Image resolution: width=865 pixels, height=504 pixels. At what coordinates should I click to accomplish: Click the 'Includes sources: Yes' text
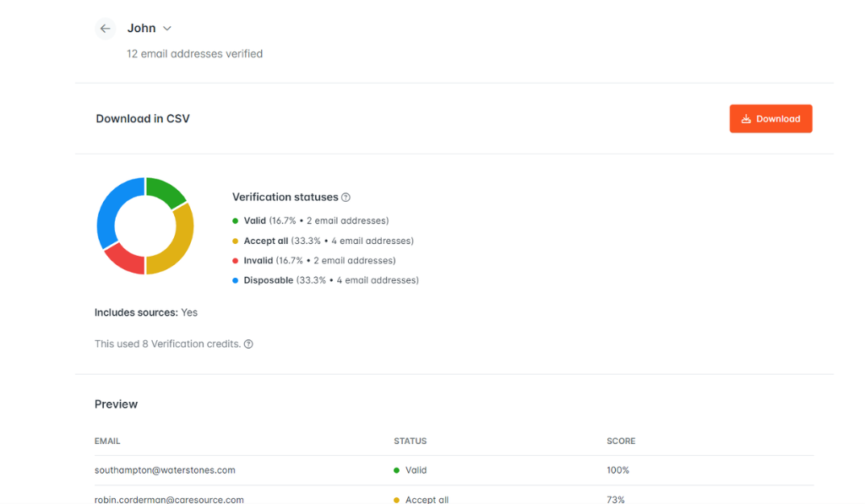pyautogui.click(x=146, y=312)
